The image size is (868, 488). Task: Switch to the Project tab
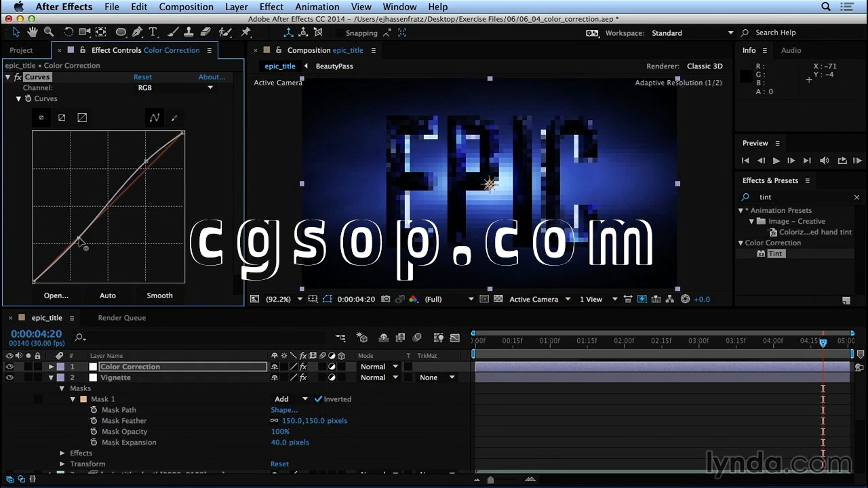pos(21,50)
